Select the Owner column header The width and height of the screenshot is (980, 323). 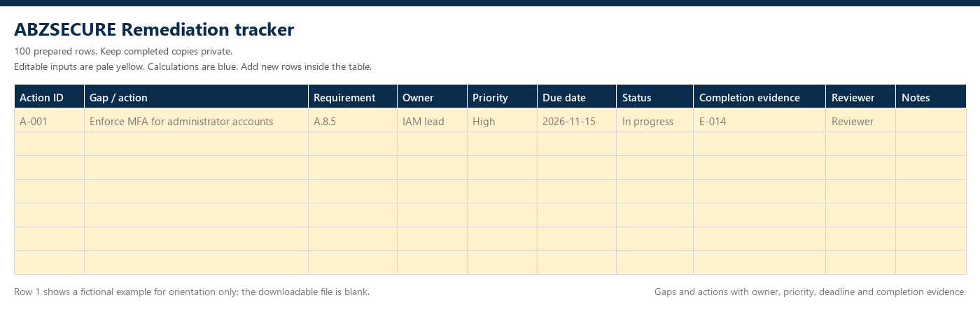point(432,97)
